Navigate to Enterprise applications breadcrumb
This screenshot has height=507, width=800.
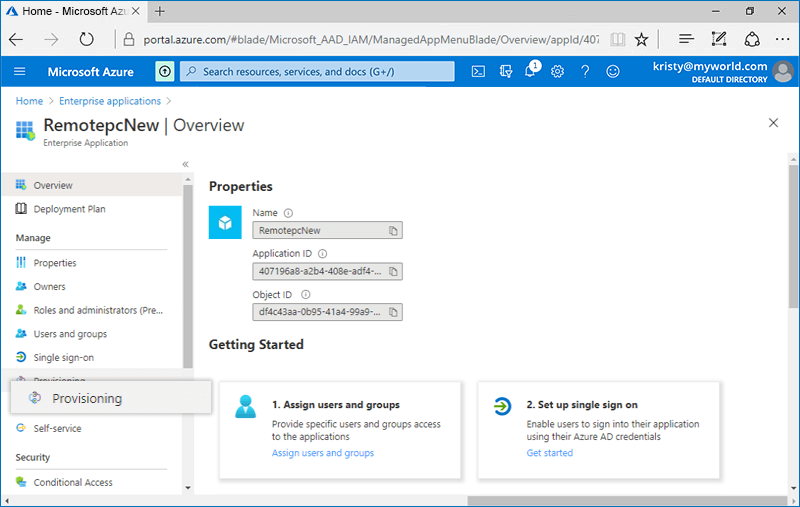[x=110, y=101]
